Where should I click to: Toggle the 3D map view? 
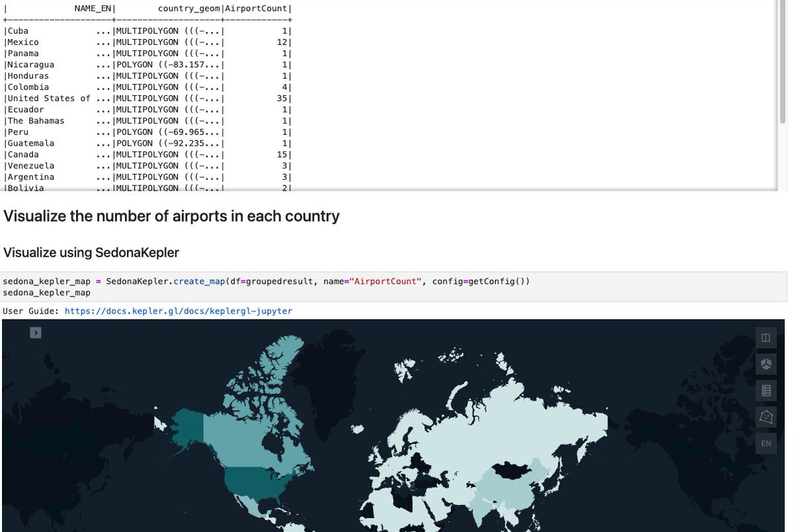point(766,364)
